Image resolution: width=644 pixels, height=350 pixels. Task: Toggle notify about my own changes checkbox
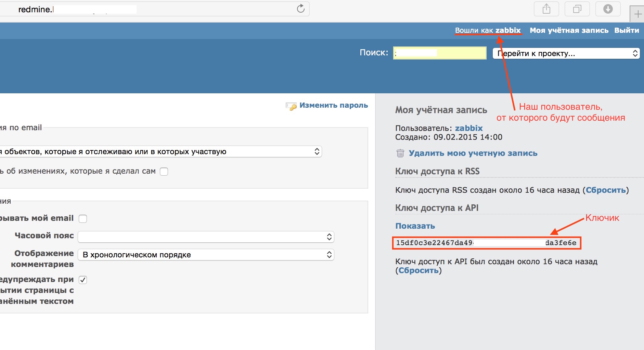click(x=164, y=172)
